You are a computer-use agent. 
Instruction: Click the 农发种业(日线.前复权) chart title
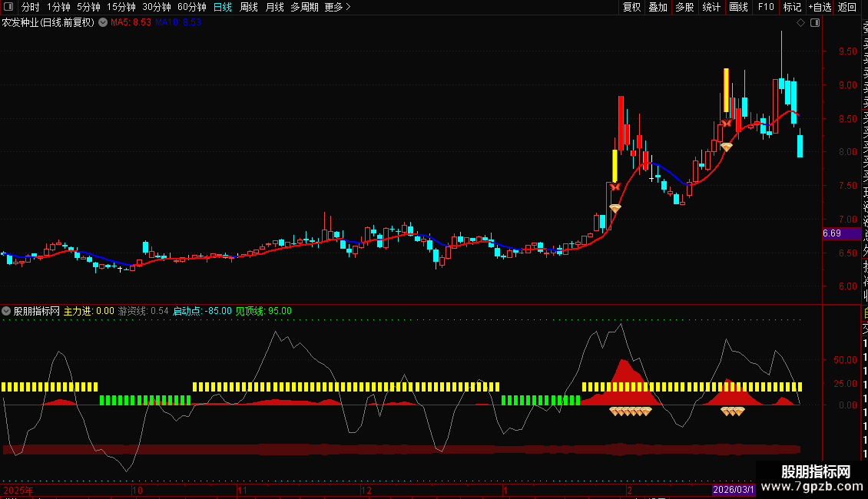tap(48, 23)
